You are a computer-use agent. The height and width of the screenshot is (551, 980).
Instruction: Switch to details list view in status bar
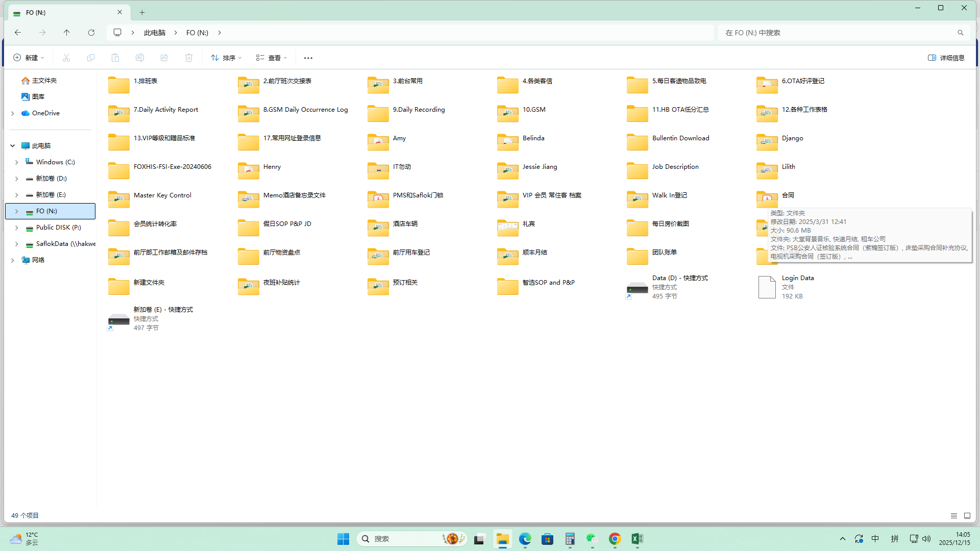coord(953,516)
